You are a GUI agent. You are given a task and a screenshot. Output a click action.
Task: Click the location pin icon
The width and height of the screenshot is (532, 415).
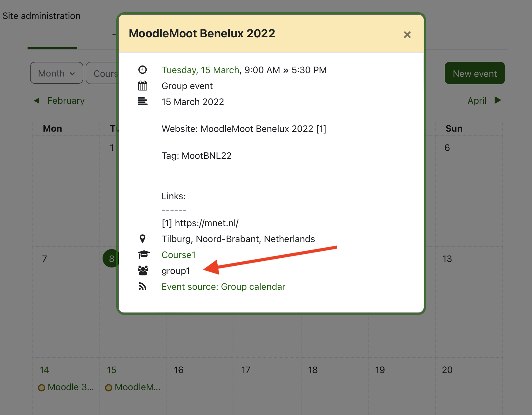[143, 238]
